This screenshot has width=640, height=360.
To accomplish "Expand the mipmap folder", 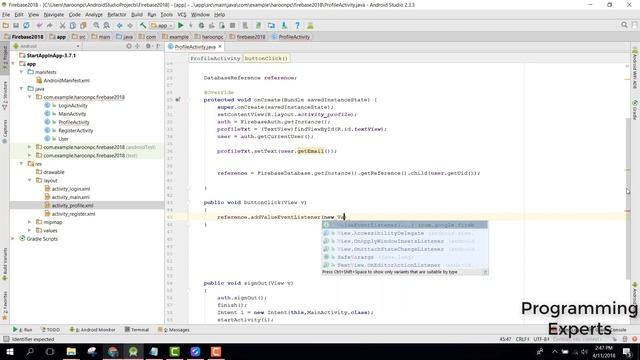I will tap(29, 222).
